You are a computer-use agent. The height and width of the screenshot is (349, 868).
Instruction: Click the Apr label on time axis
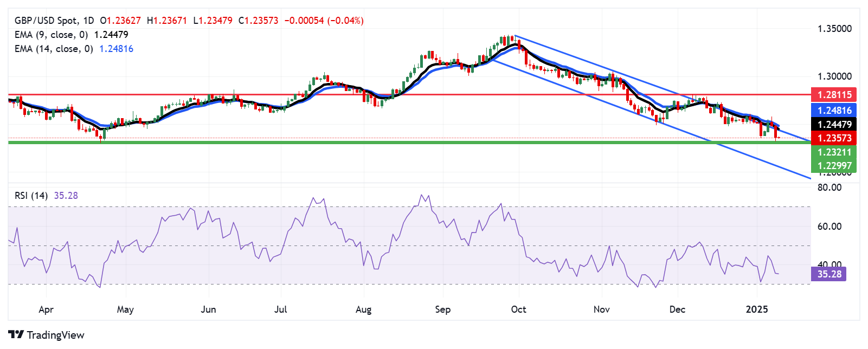click(x=46, y=309)
